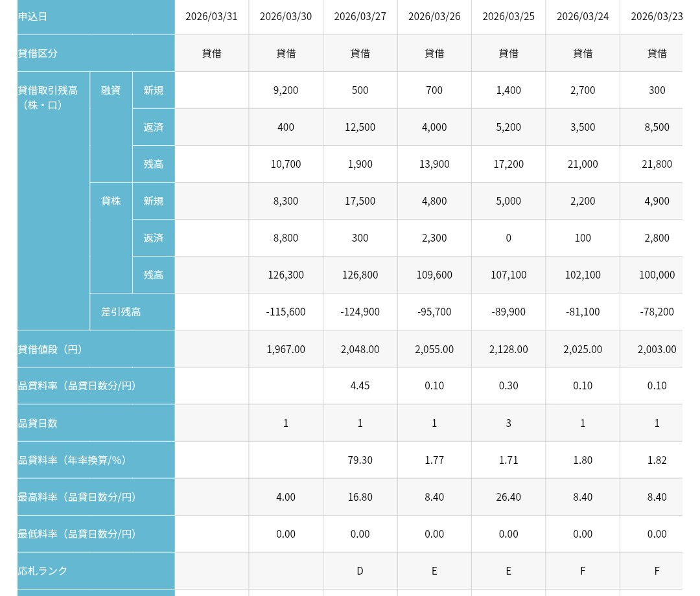Select the 126,800 stock loan balance cell
700x596 pixels.
[x=360, y=275]
